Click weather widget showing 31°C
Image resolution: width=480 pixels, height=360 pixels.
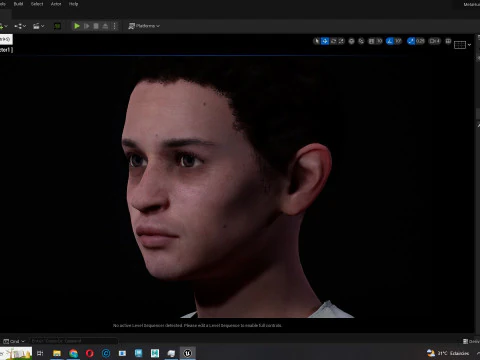[x=448, y=353]
